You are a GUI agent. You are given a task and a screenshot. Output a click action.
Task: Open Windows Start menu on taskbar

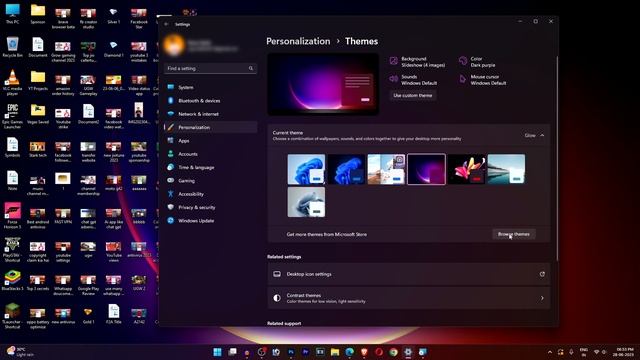pyautogui.click(x=218, y=352)
